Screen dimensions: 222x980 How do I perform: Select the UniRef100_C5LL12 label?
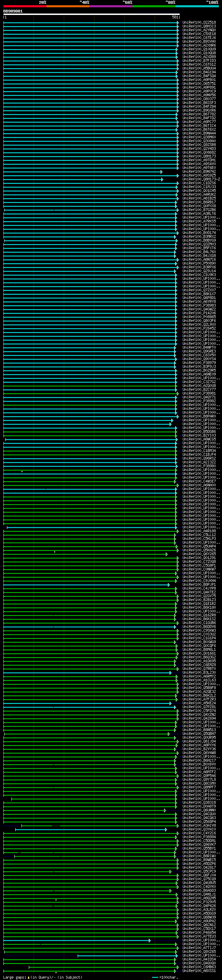coord(199,535)
